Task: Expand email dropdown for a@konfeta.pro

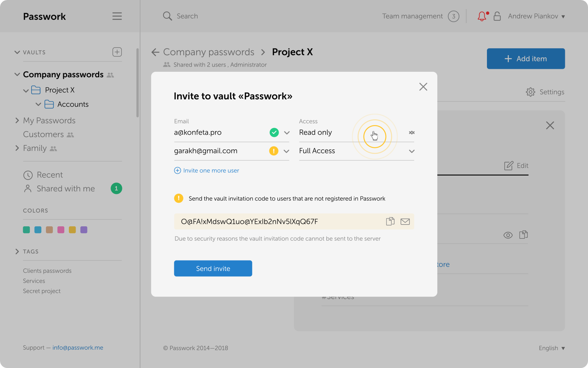Action: [x=287, y=133]
